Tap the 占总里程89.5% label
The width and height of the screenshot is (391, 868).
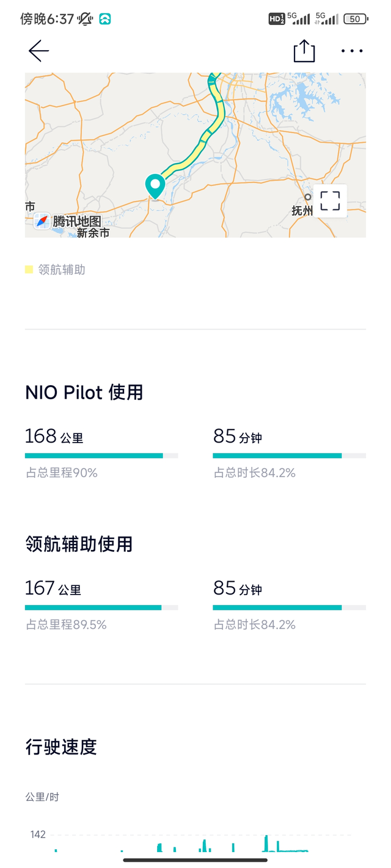66,624
